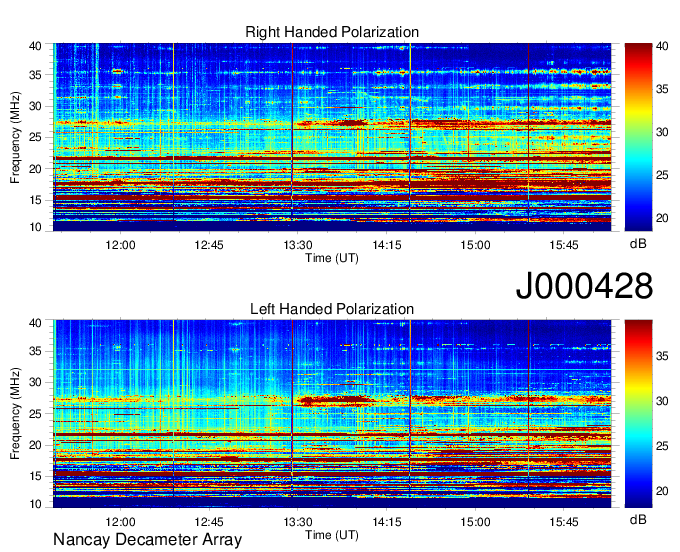Click the 20 MHz frequency tick of Left Handed plot

click(35, 445)
